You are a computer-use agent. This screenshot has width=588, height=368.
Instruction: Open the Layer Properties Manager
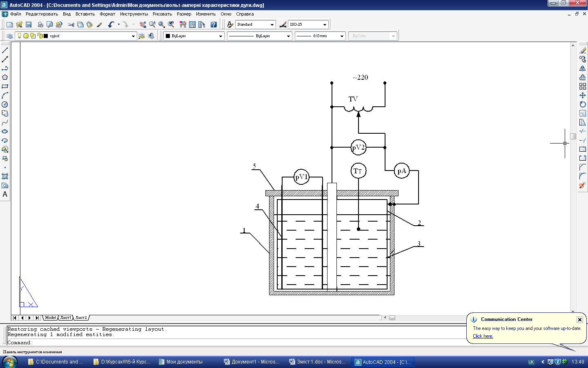click(x=10, y=36)
